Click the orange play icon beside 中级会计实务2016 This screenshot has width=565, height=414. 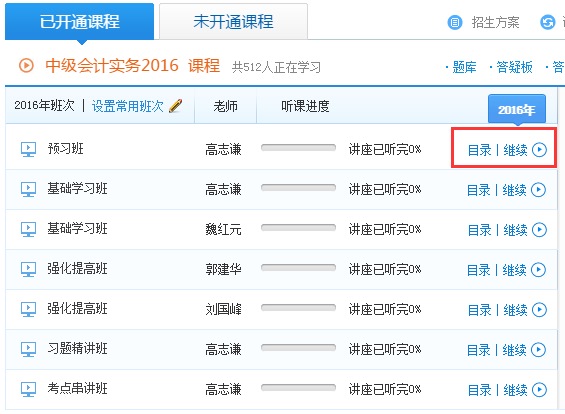(x=26, y=66)
